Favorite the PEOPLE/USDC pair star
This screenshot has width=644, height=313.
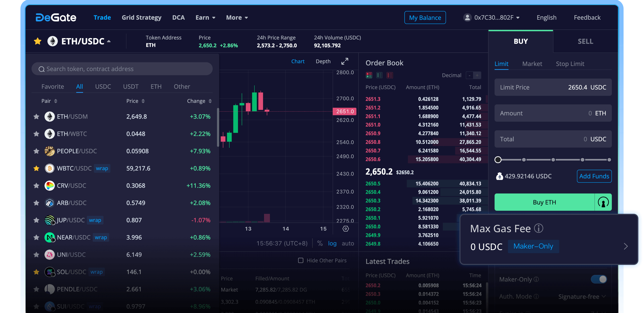(x=36, y=151)
